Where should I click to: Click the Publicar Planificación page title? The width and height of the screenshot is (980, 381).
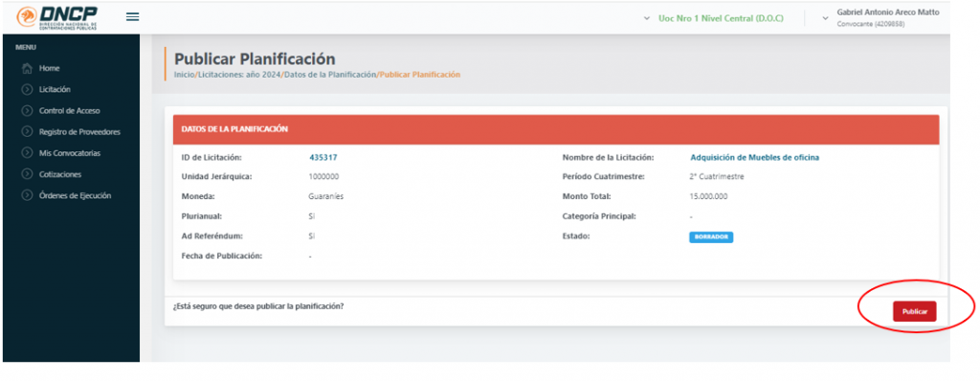(x=255, y=58)
